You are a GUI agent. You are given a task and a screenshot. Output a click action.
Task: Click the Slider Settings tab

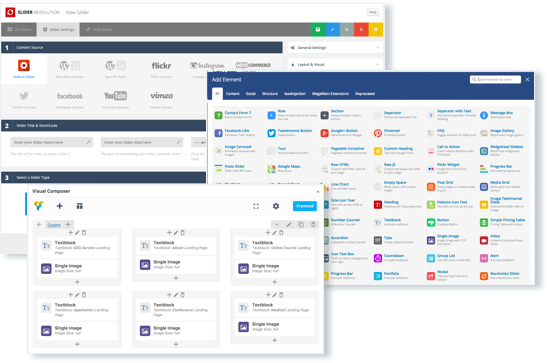coord(59,30)
